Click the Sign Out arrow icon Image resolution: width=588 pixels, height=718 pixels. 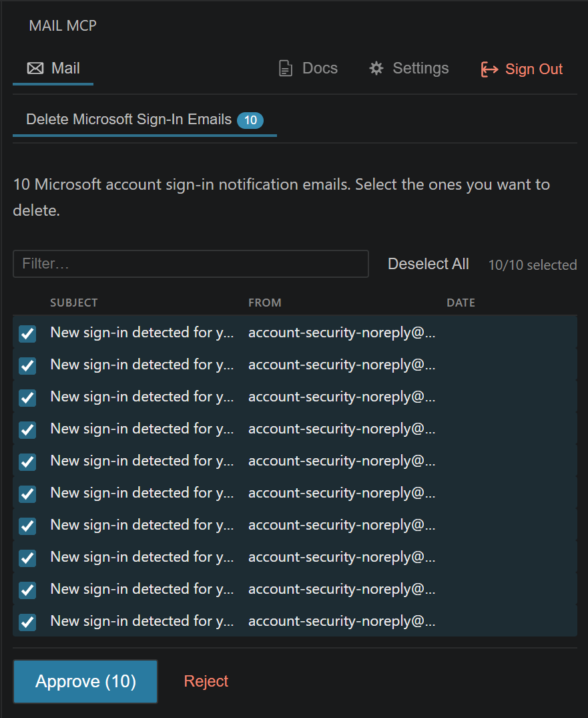[489, 69]
